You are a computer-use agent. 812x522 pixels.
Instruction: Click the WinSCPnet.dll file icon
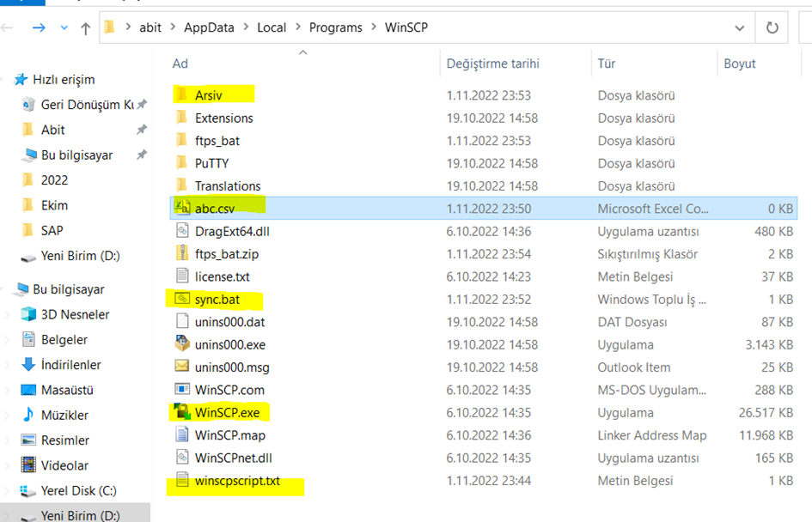click(x=182, y=458)
